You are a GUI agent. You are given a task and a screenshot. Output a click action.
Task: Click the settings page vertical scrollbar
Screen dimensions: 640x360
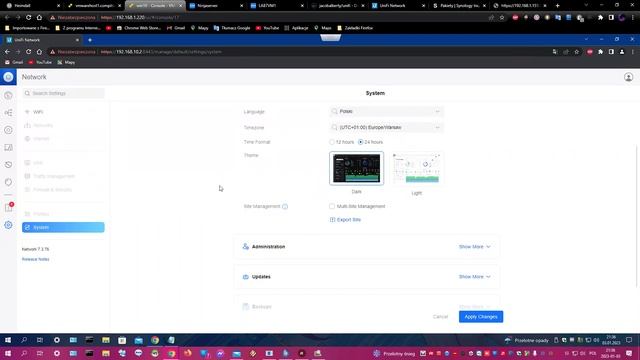coord(637,216)
